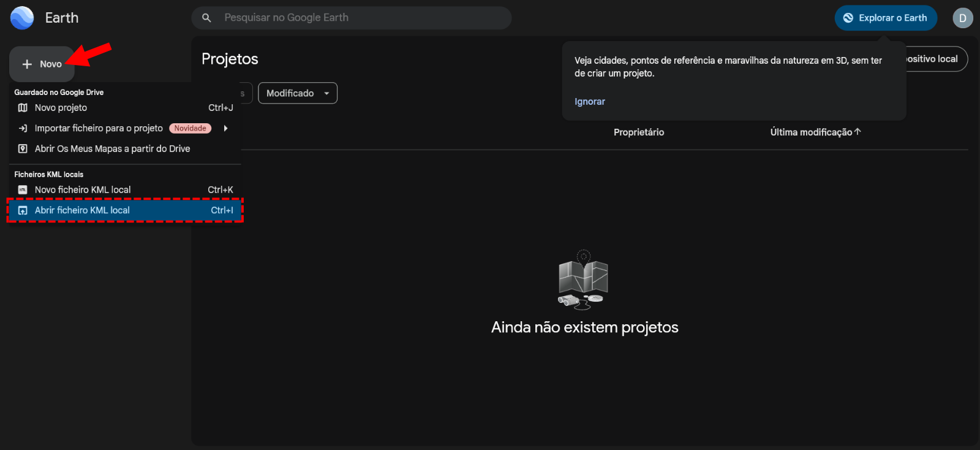
Task: Choose Abrir ficheiro KML local
Action: (x=82, y=210)
